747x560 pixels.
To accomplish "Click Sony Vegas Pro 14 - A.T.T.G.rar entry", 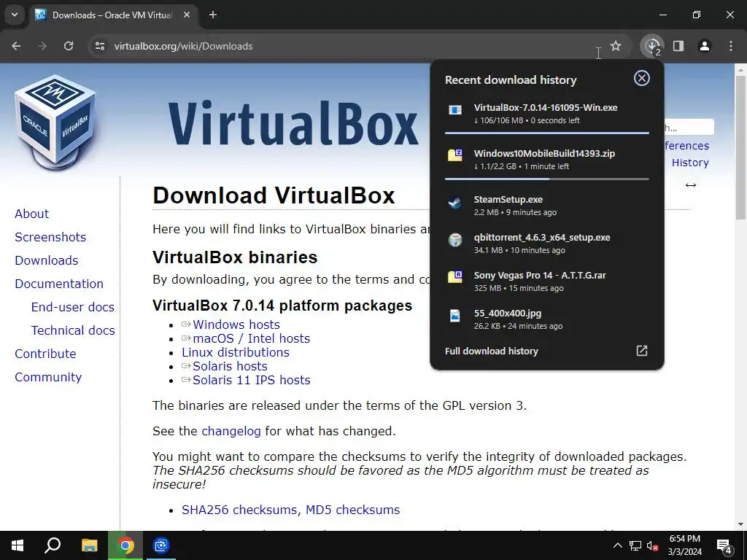I will [x=547, y=281].
